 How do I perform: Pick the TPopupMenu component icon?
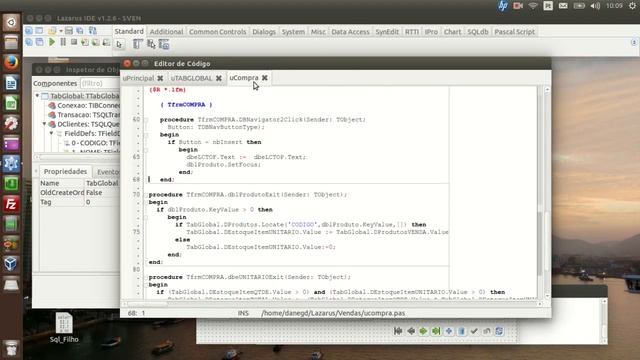pyautogui.click(x=151, y=44)
